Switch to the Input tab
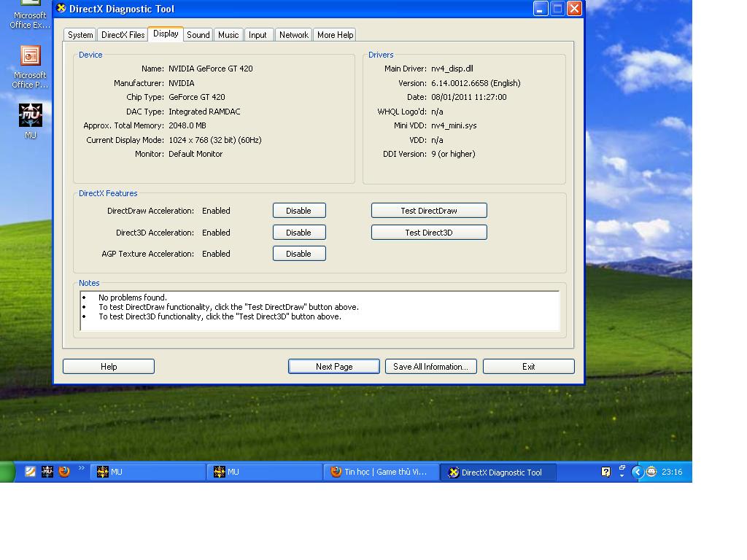This screenshot has height=560, width=747. click(258, 35)
